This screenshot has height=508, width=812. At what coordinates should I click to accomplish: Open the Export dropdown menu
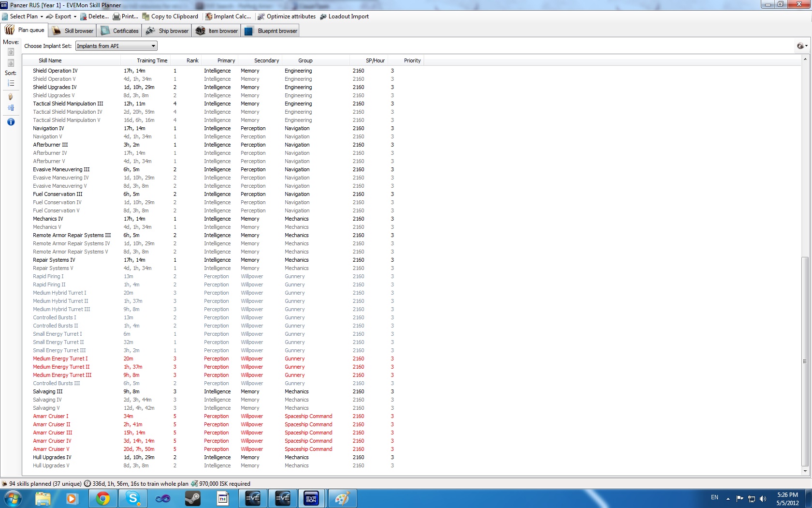61,16
